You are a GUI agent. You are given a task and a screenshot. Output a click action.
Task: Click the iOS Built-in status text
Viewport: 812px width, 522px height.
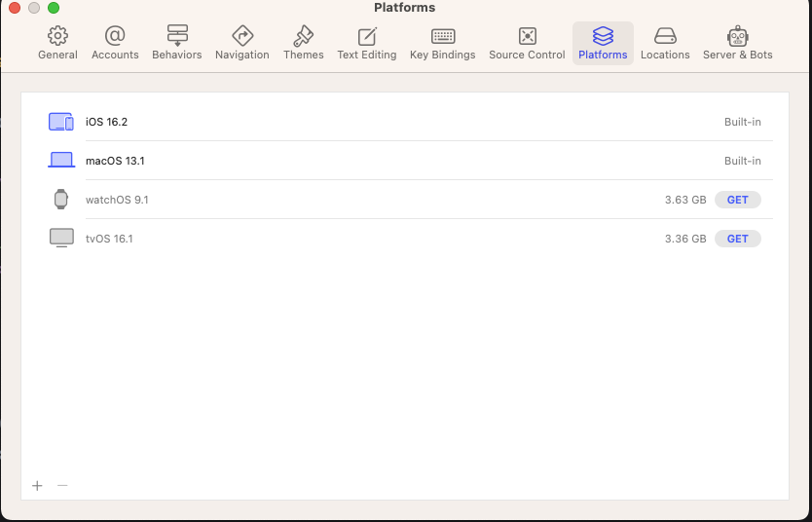(743, 122)
